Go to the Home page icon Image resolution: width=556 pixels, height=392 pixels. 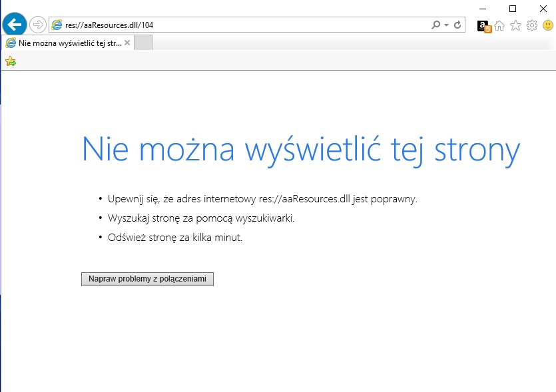click(499, 26)
